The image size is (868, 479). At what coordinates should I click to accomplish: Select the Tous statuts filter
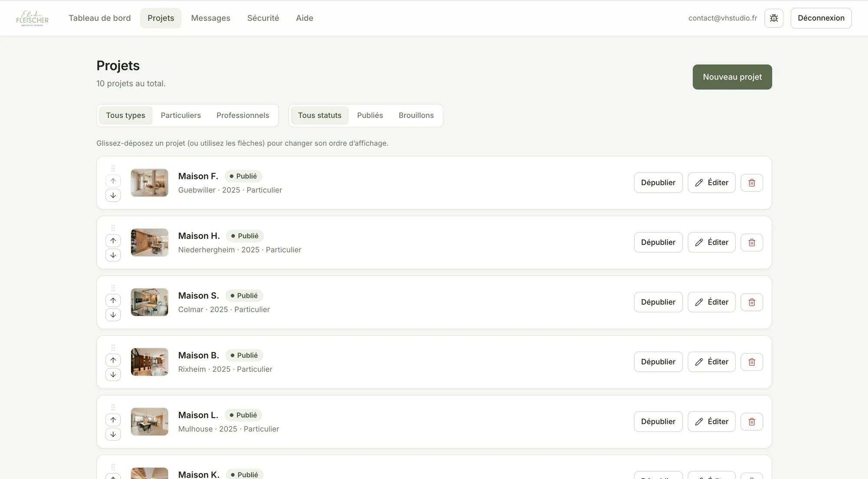point(319,116)
